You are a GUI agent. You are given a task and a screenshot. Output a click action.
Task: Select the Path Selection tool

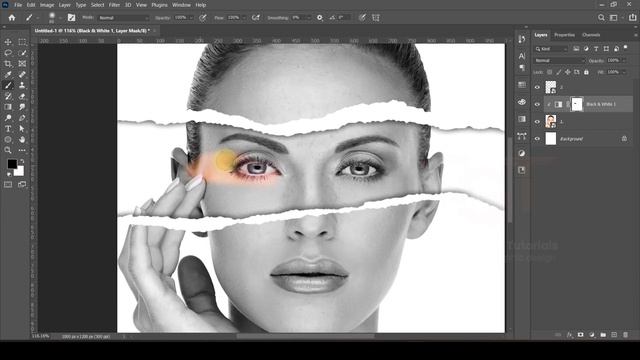click(x=22, y=129)
